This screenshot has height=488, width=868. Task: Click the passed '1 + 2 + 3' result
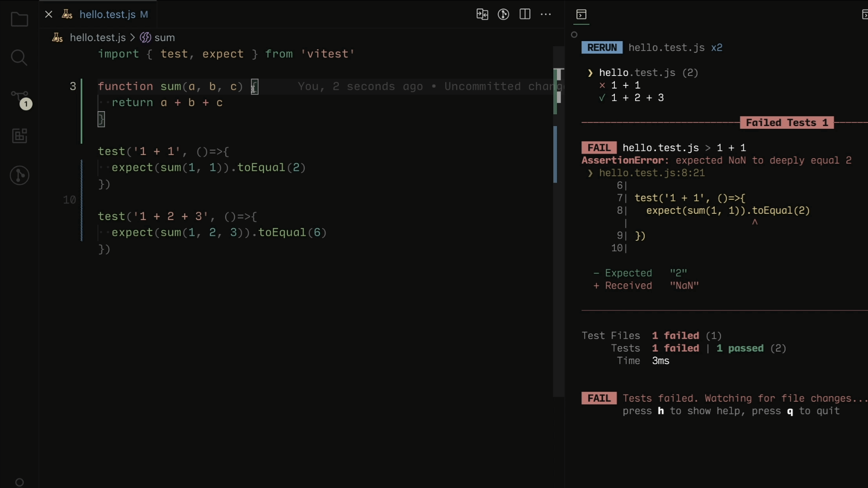tap(632, 98)
